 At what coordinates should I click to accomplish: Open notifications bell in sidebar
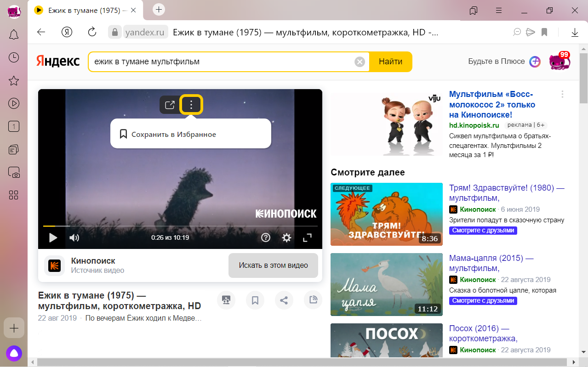14,34
